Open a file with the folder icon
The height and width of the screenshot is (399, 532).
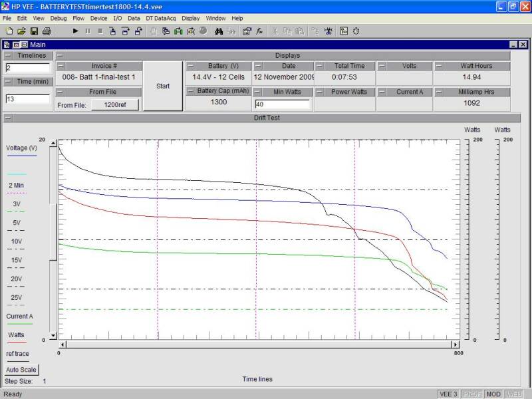click(x=21, y=31)
